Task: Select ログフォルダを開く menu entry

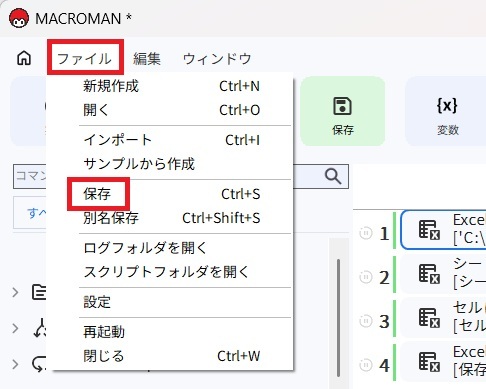Action: point(170,248)
